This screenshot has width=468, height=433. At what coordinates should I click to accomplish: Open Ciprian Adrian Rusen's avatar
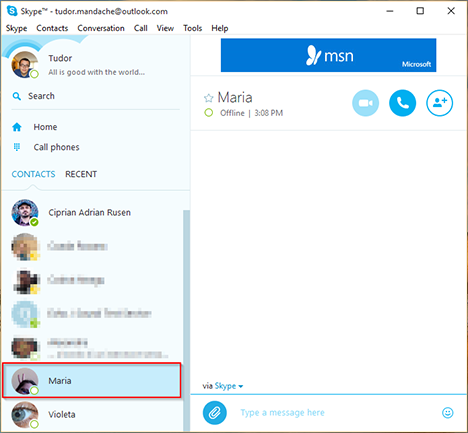click(x=25, y=212)
